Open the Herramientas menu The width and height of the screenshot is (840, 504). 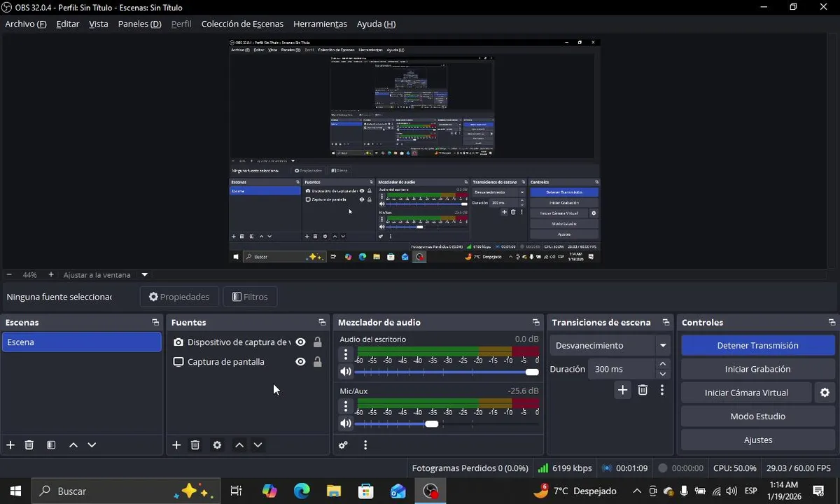[x=320, y=24]
